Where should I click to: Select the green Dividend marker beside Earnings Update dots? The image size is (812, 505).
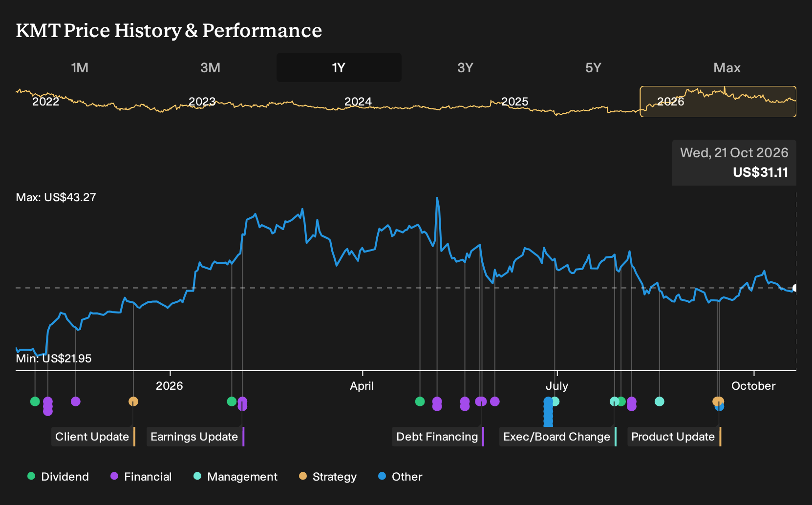click(x=232, y=401)
